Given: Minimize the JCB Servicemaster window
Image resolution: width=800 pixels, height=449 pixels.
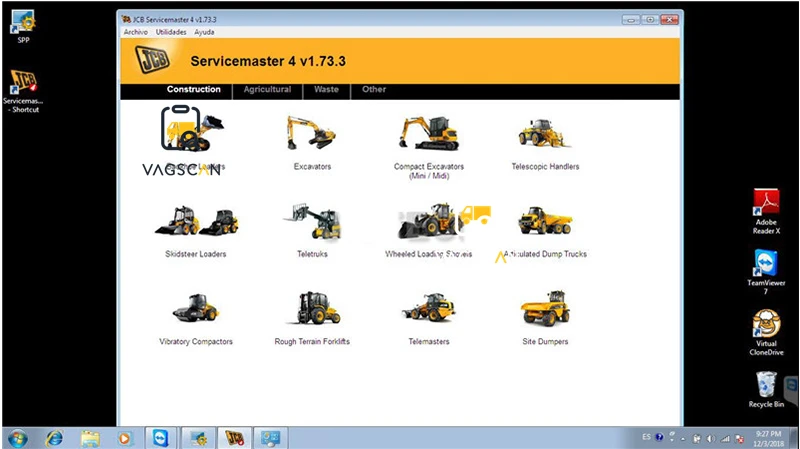Looking at the screenshot, I should pyautogui.click(x=631, y=20).
